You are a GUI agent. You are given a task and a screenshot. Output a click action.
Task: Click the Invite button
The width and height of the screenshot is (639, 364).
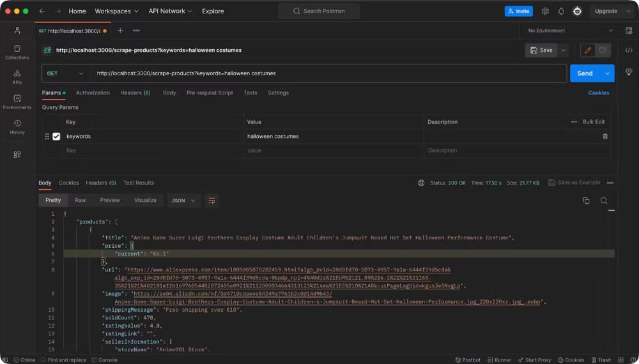pyautogui.click(x=518, y=11)
